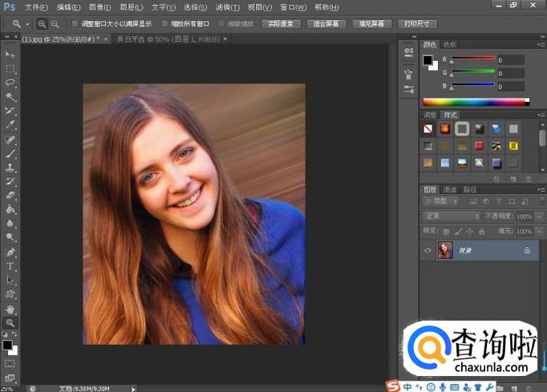Screen dimensions: 547x392
Task: Select the Hand tool
Action: [x=10, y=308]
